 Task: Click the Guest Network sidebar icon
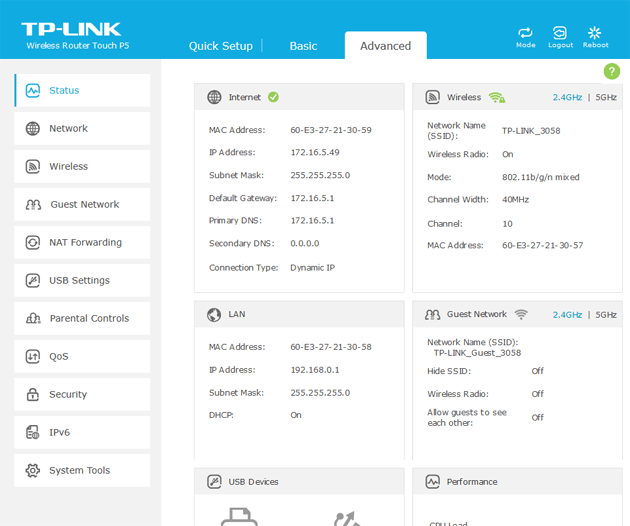click(33, 205)
